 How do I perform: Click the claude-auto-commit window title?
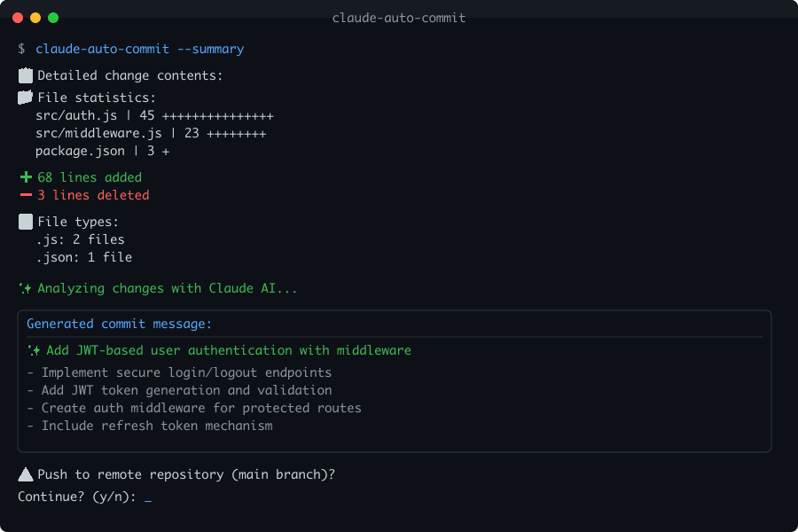[x=398, y=17]
